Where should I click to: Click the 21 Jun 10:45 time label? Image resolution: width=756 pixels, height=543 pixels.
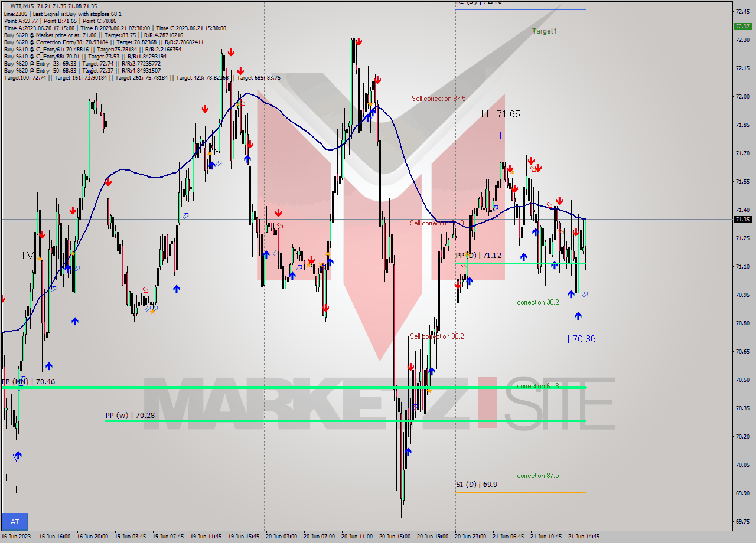point(546,537)
